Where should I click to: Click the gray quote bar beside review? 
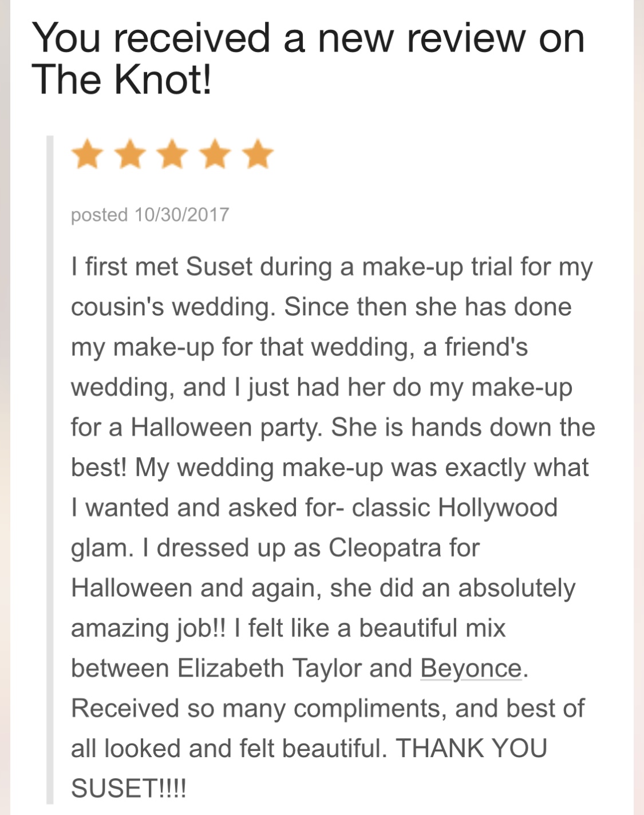tap(50, 469)
